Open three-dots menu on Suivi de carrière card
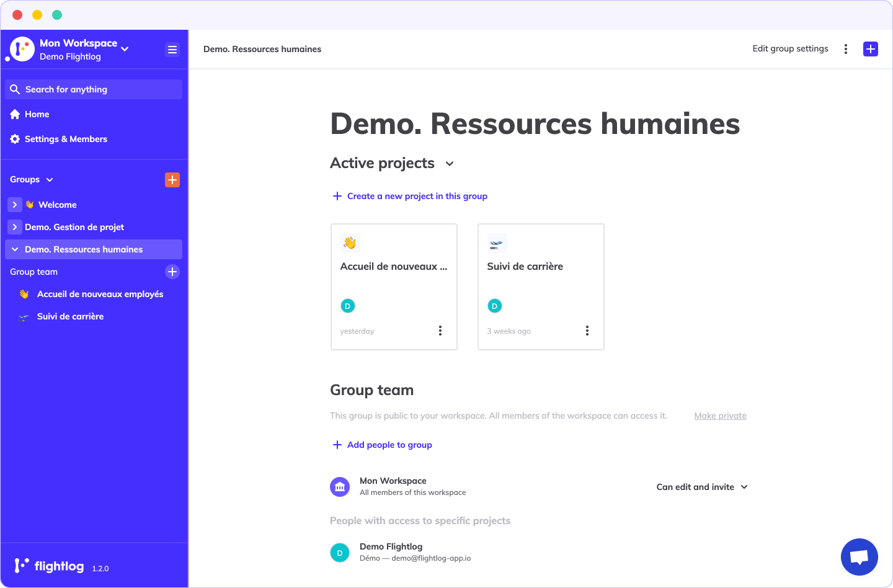This screenshot has height=588, width=893. (587, 331)
